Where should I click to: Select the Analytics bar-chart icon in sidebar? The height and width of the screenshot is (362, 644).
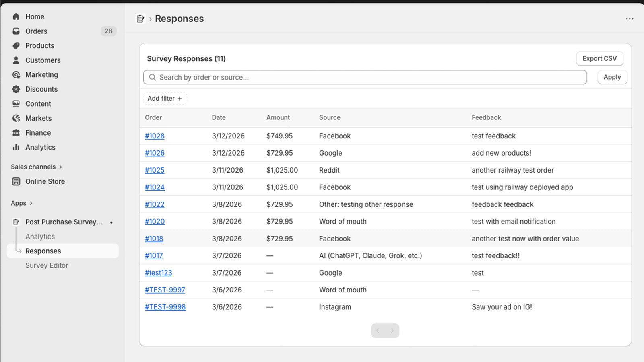(16, 147)
